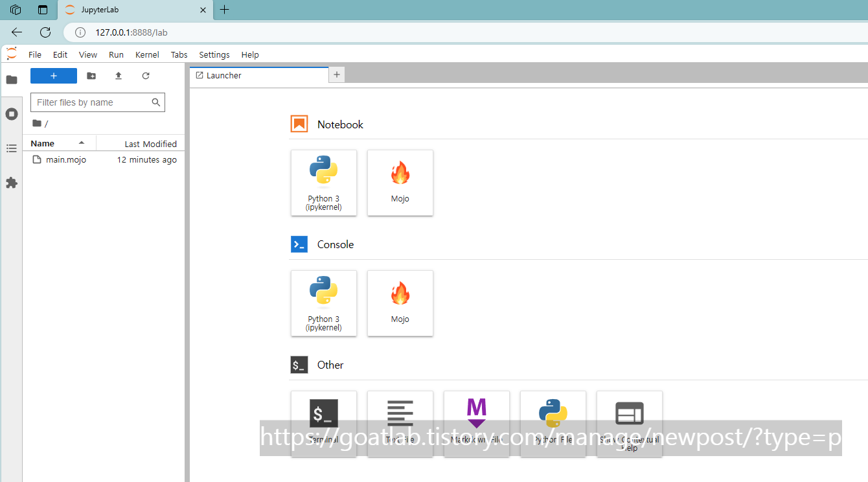This screenshot has height=482, width=868.
Task: Reload the browser page
Action: coord(45,32)
